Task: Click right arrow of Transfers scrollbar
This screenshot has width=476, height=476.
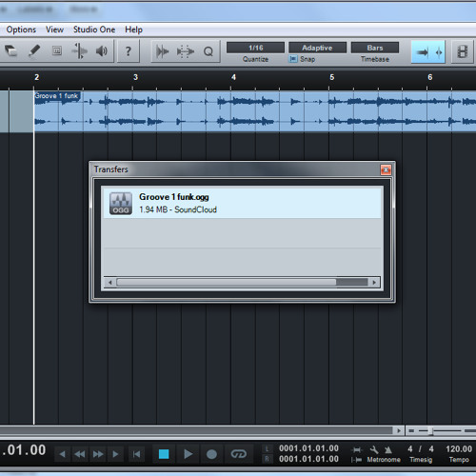Action: pos(374,282)
